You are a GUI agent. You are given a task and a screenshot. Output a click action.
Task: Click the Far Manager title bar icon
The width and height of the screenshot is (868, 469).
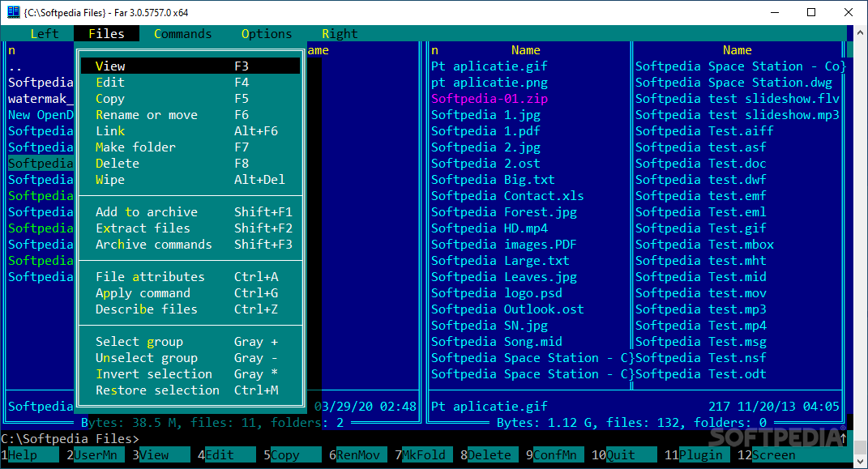click(13, 11)
